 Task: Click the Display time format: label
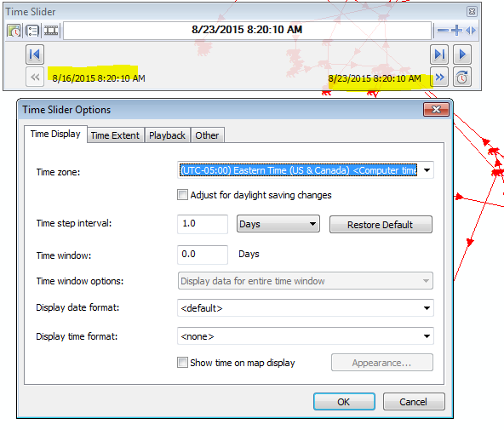click(77, 336)
